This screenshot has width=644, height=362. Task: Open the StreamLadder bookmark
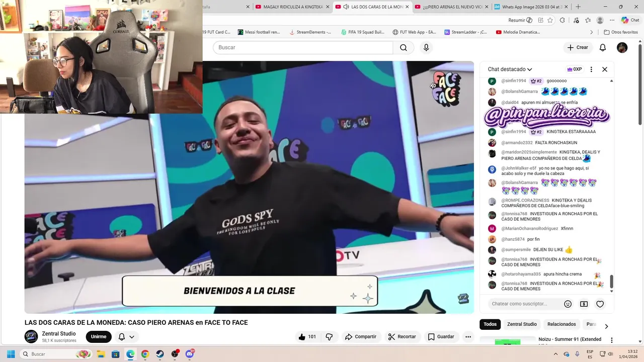(466, 32)
